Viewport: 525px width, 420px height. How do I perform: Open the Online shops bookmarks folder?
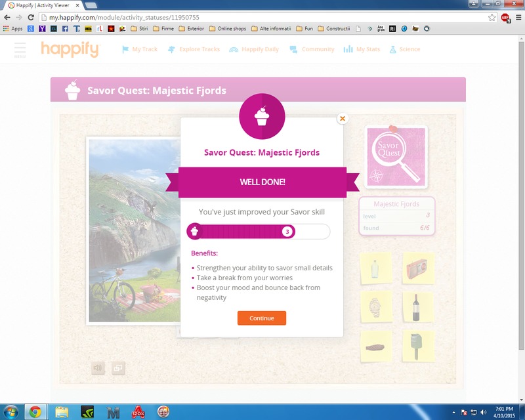228,29
